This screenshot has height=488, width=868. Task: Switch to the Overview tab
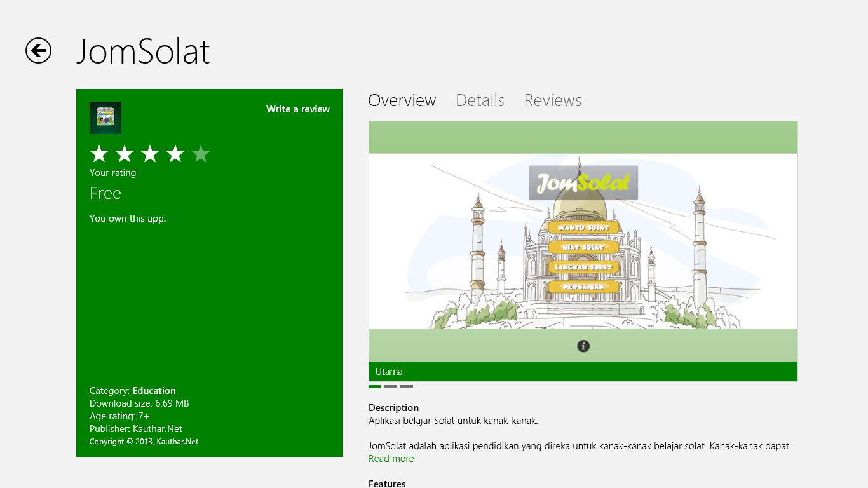[402, 100]
